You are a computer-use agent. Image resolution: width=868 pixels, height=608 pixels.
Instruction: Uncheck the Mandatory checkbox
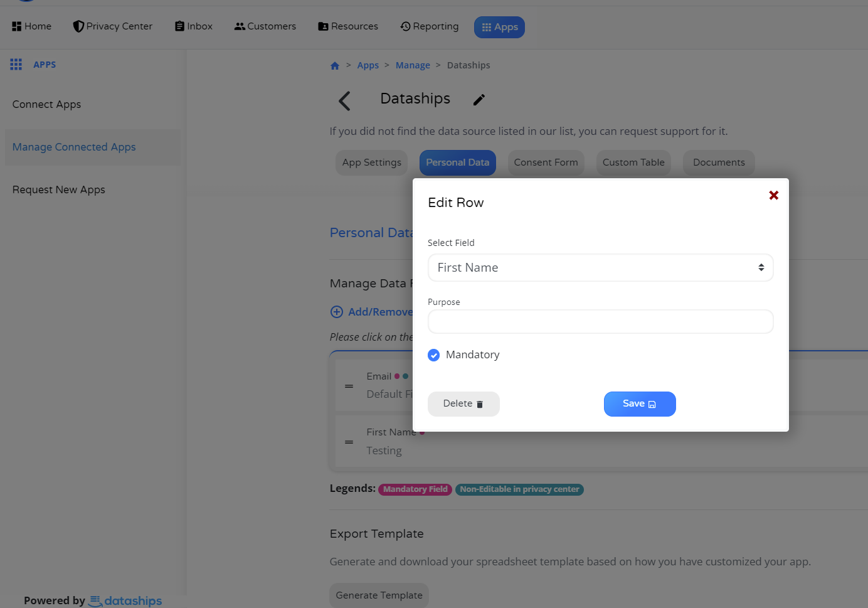(434, 355)
